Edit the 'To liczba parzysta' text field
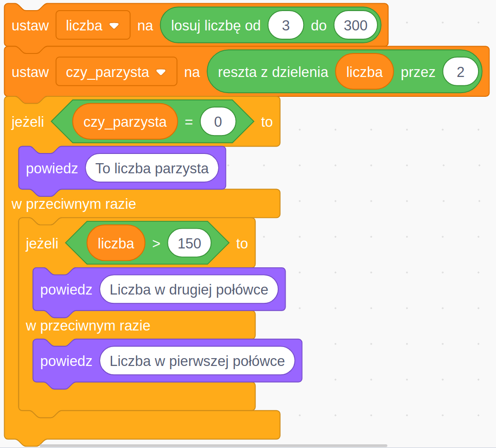This screenshot has width=496, height=448. point(152,169)
